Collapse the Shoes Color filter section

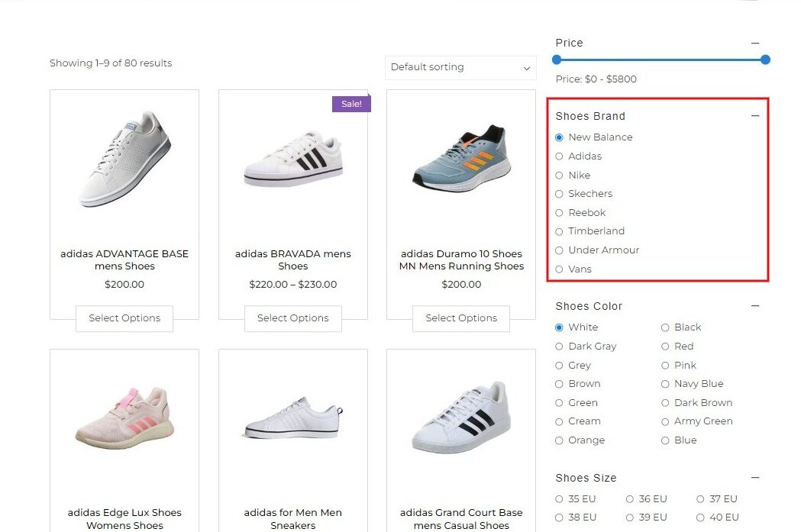pos(755,306)
